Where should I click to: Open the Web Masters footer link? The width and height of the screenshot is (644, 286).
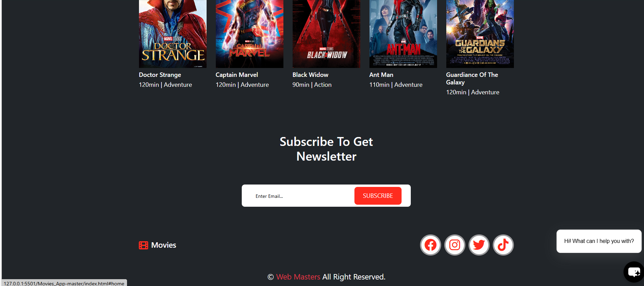(x=298, y=277)
